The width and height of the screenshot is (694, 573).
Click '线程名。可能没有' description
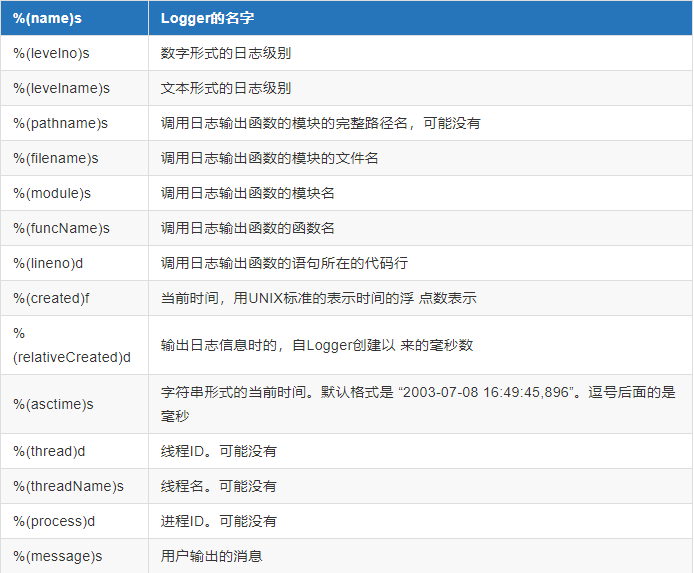(219, 486)
